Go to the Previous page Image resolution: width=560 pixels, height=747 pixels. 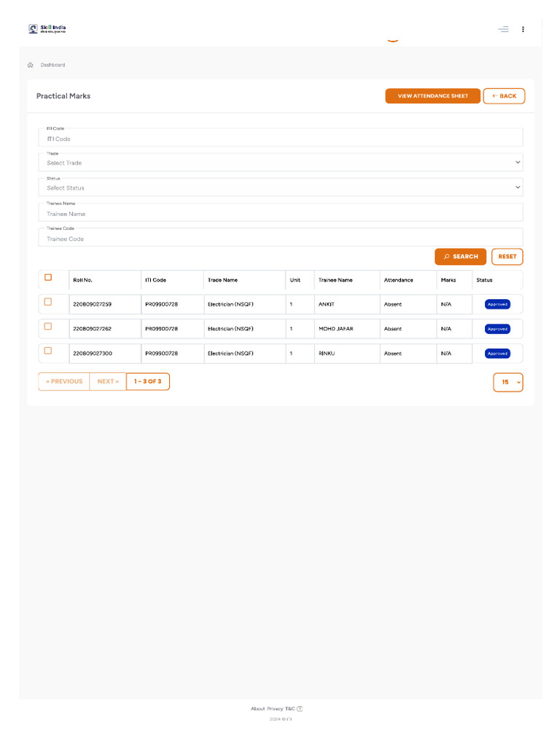point(64,382)
